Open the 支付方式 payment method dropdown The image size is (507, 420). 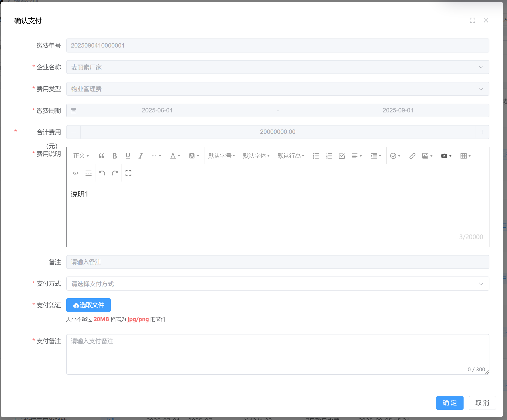click(x=277, y=284)
